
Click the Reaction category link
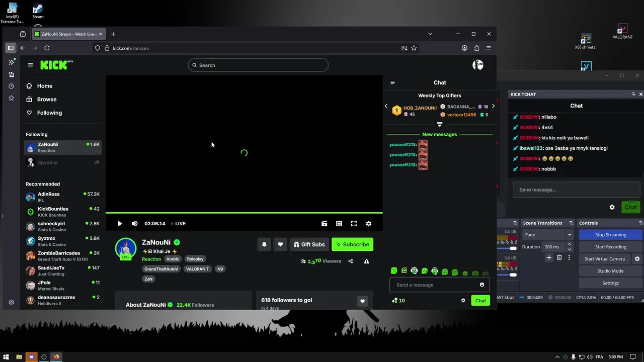[151, 259]
